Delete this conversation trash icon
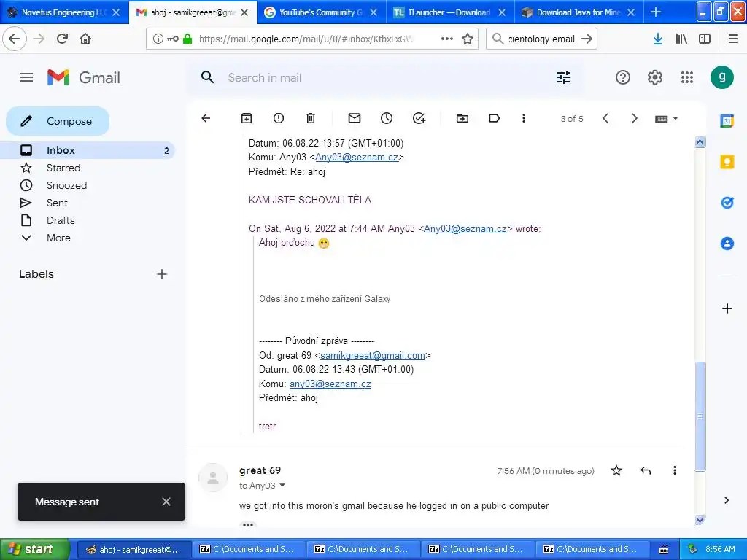This screenshot has height=560, width=747. [311, 118]
